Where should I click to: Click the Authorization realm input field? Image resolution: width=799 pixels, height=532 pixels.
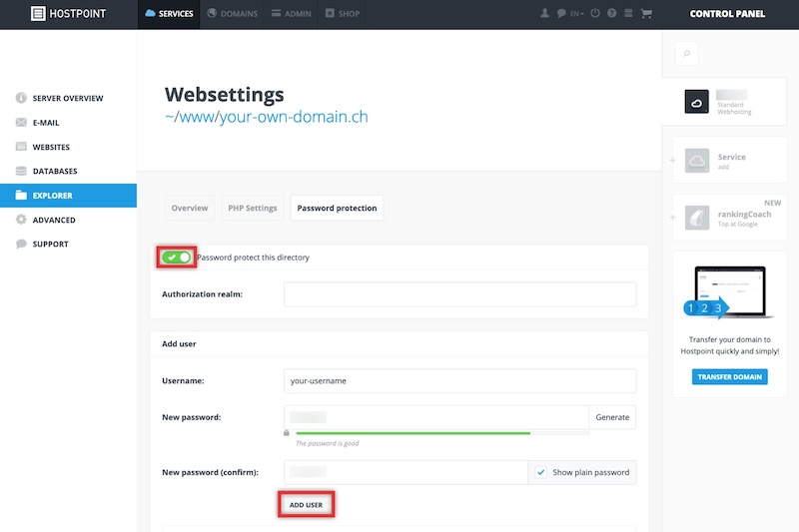[x=459, y=294]
